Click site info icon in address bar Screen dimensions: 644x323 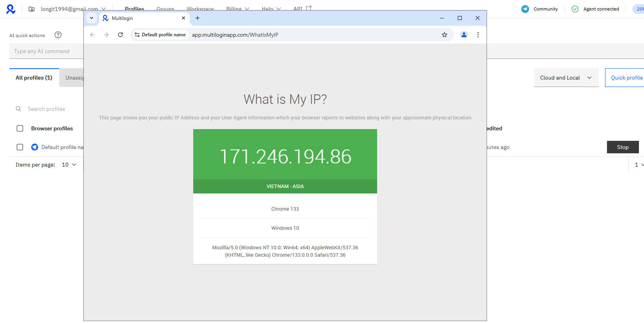pyautogui.click(x=137, y=35)
